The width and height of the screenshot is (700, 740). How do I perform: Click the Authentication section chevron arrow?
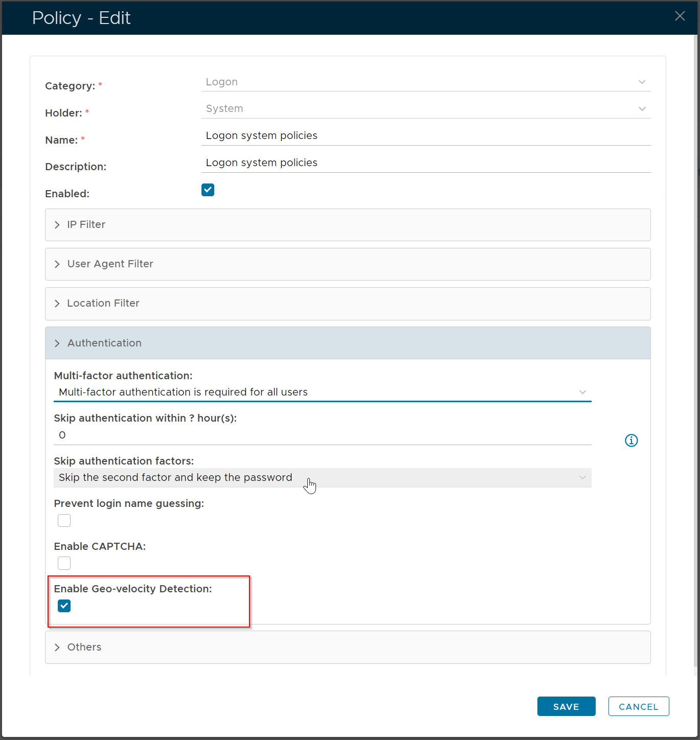(57, 343)
